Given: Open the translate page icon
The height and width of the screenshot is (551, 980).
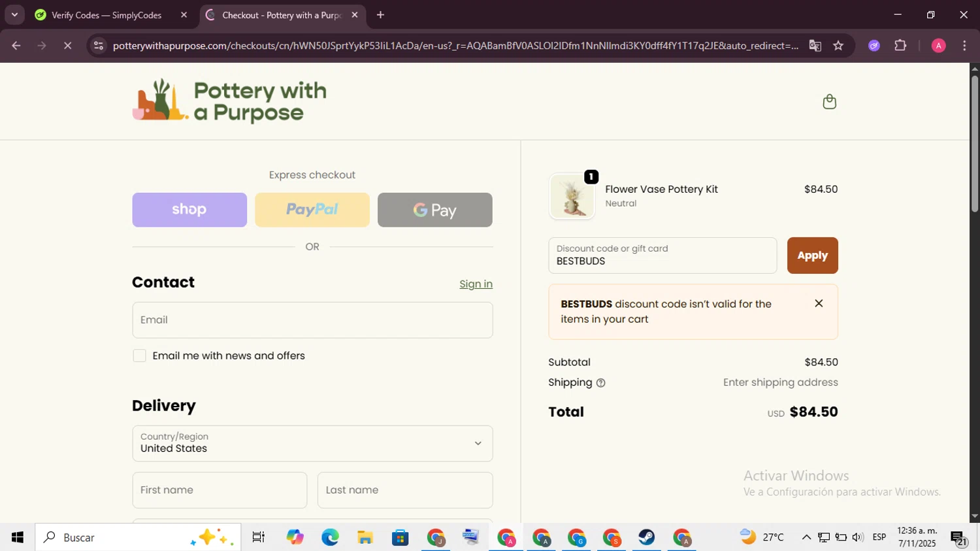Looking at the screenshot, I should [x=815, y=46].
